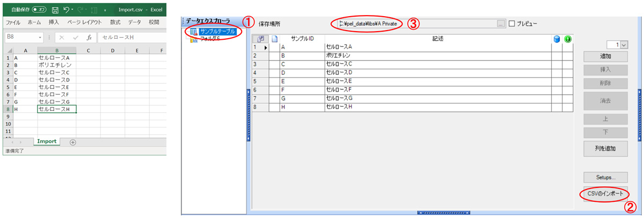Open the 校閲 ribbon tab
The width and height of the screenshot is (644, 218).
[x=154, y=23]
